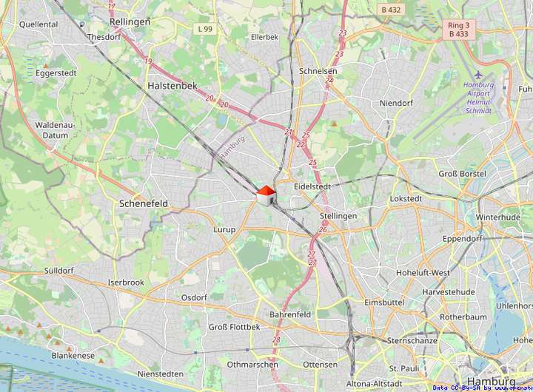Click the L 99 road shield
The height and width of the screenshot is (392, 533).
click(x=205, y=29)
